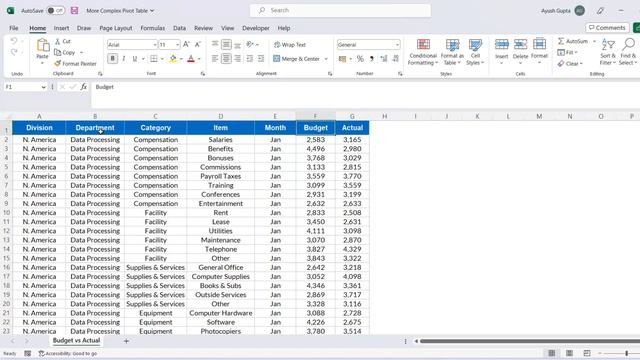Switch to Page Layout view icon
Viewport: 640px width, 360px height.
569,353
